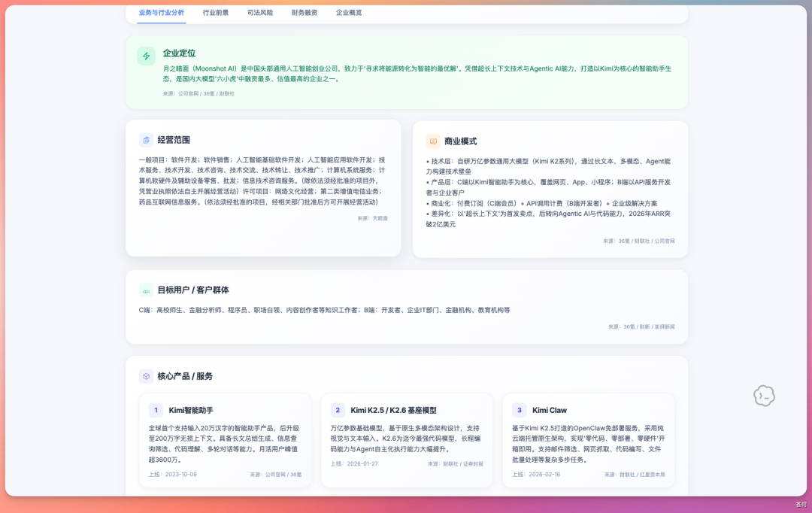Click the green icon beside 目标用户 / 客户群体

click(146, 290)
